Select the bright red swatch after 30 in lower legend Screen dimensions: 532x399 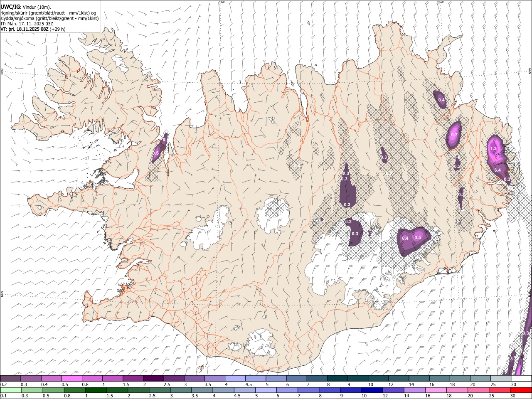coord(521,390)
